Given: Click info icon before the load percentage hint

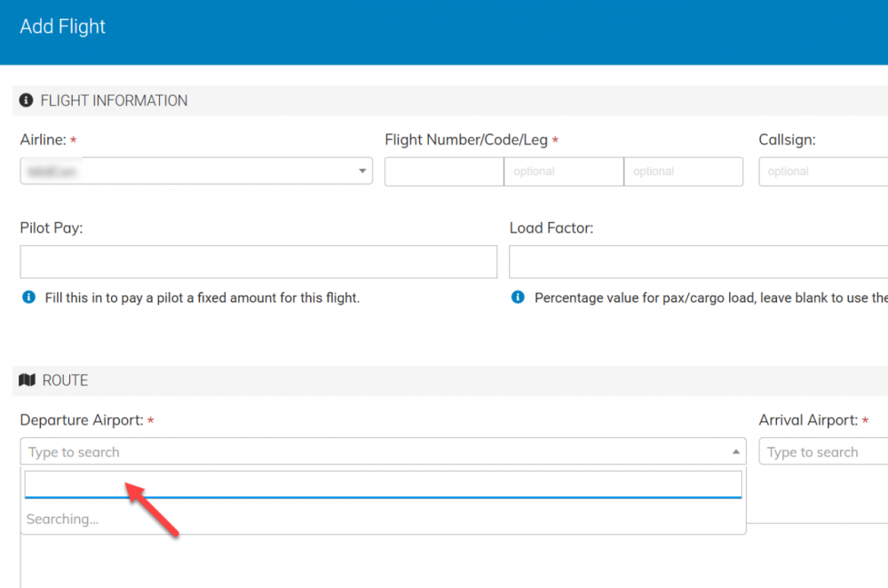Looking at the screenshot, I should [518, 298].
